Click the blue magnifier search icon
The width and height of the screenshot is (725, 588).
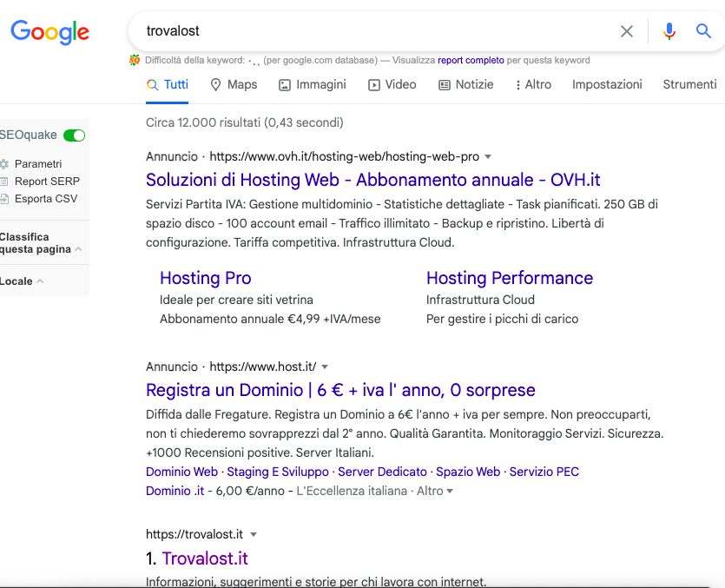click(x=703, y=31)
